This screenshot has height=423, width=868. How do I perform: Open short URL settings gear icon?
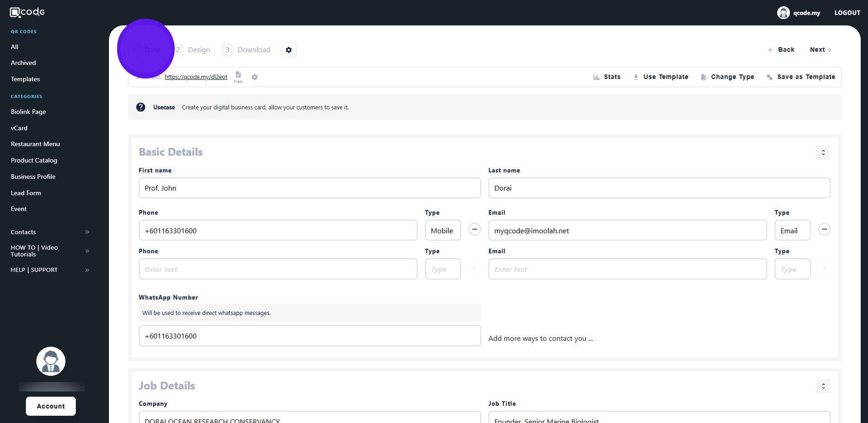(255, 77)
